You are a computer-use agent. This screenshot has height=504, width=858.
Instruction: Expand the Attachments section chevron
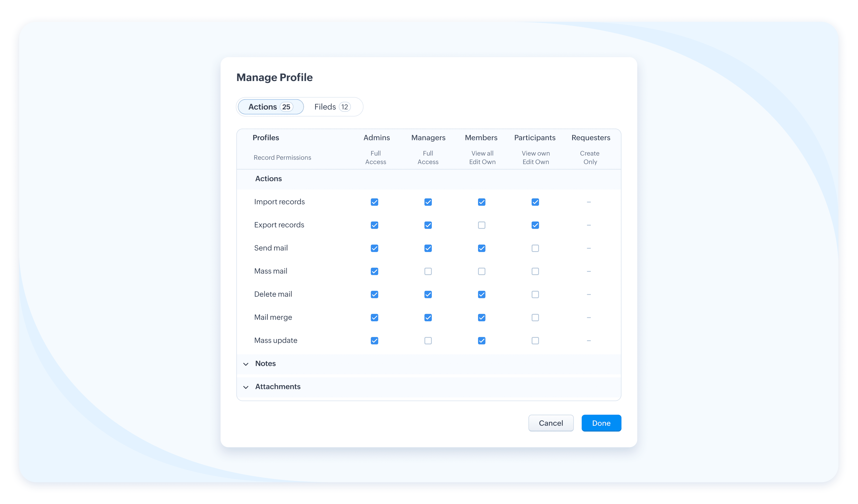246,387
